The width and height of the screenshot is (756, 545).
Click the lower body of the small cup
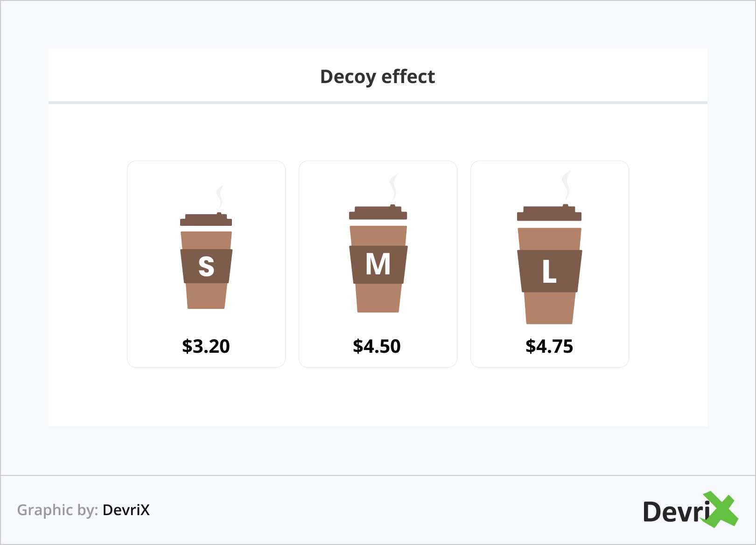pos(206,296)
